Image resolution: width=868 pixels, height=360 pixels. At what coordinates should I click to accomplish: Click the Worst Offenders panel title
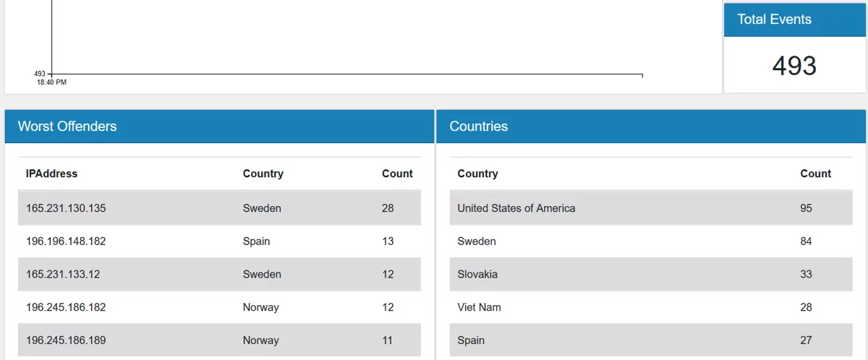(67, 127)
